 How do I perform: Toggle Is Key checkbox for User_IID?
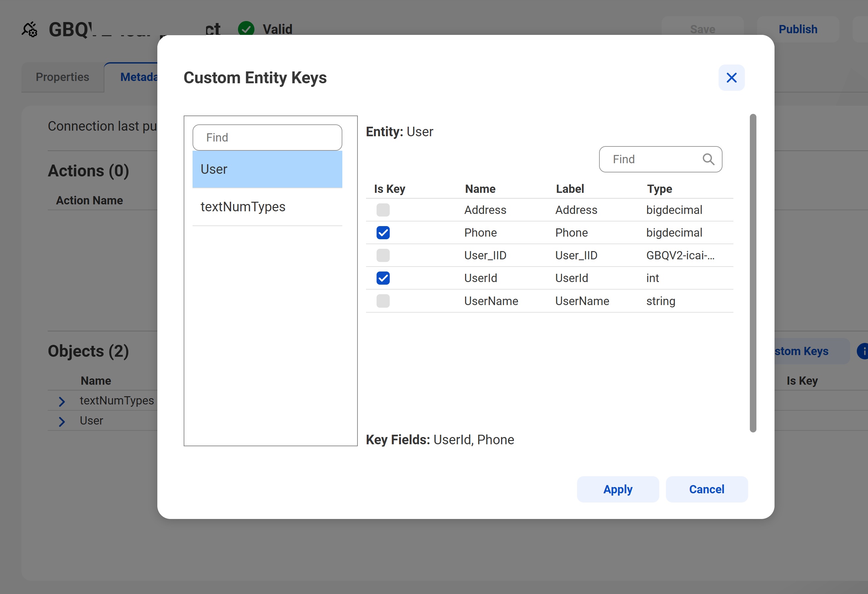coord(383,255)
